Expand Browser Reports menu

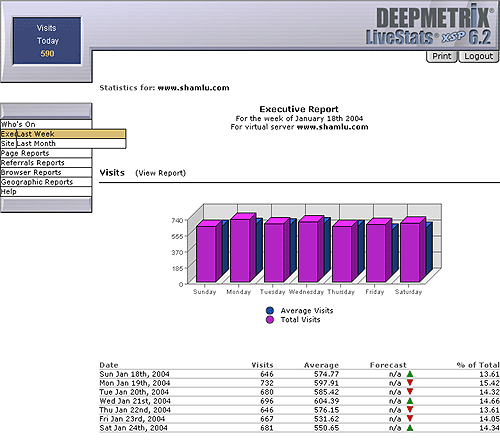pos(46,172)
